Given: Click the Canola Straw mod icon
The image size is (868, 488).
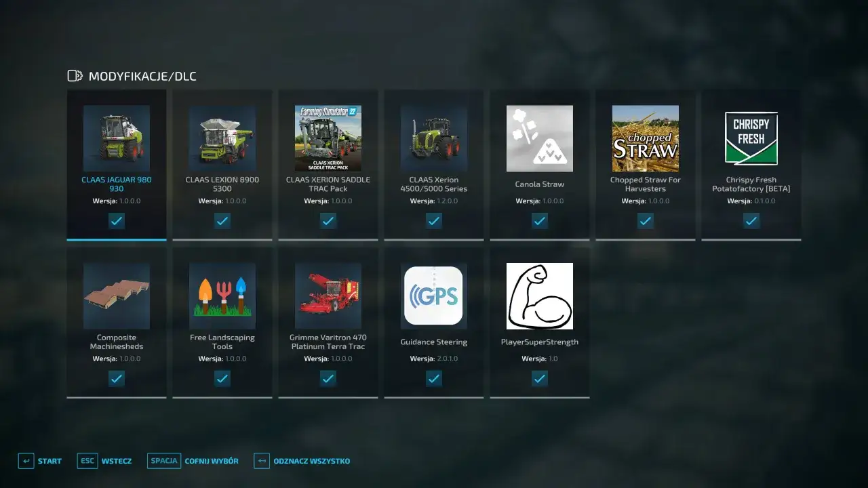Looking at the screenshot, I should [540, 138].
